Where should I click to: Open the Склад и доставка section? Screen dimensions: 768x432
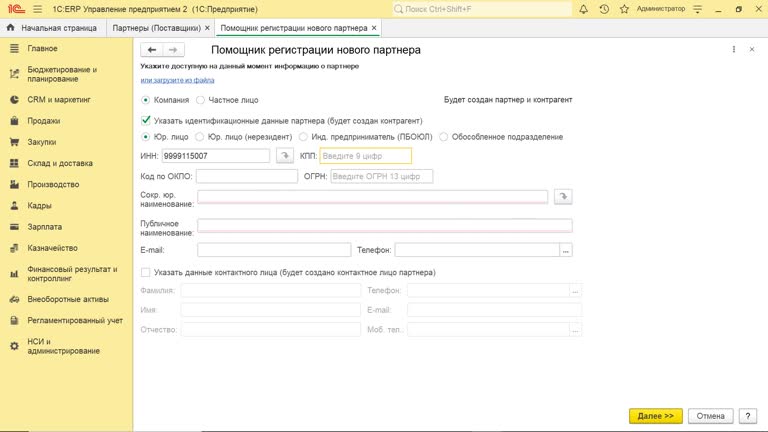60,163
